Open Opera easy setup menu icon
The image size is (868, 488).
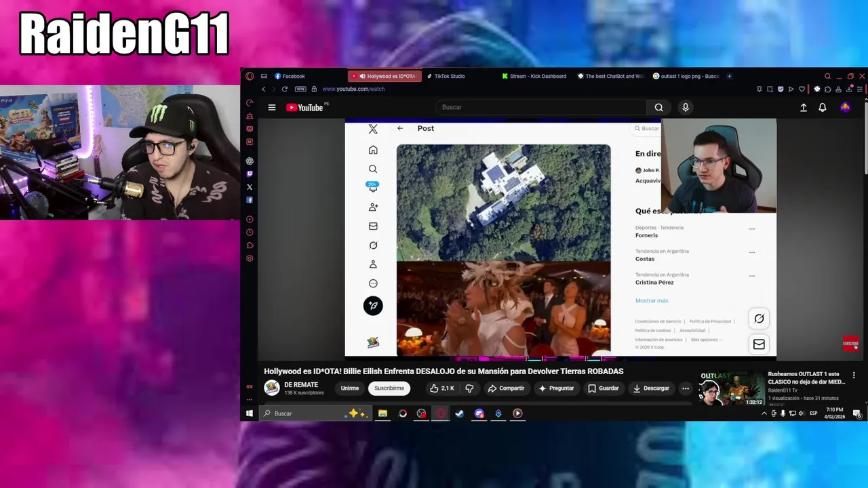tap(860, 89)
